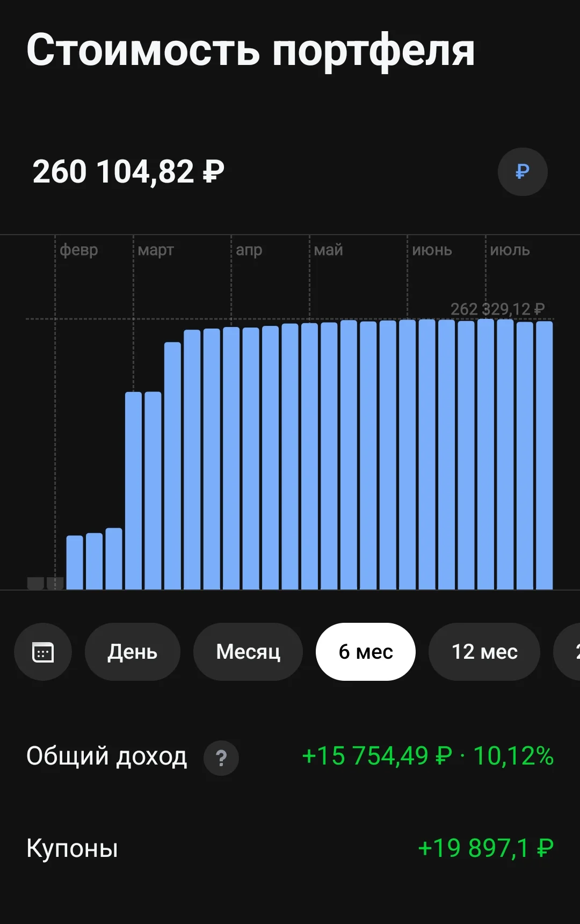
Task: Tap the 262 329,12 ₽ maximum value label
Action: pyautogui.click(x=497, y=309)
